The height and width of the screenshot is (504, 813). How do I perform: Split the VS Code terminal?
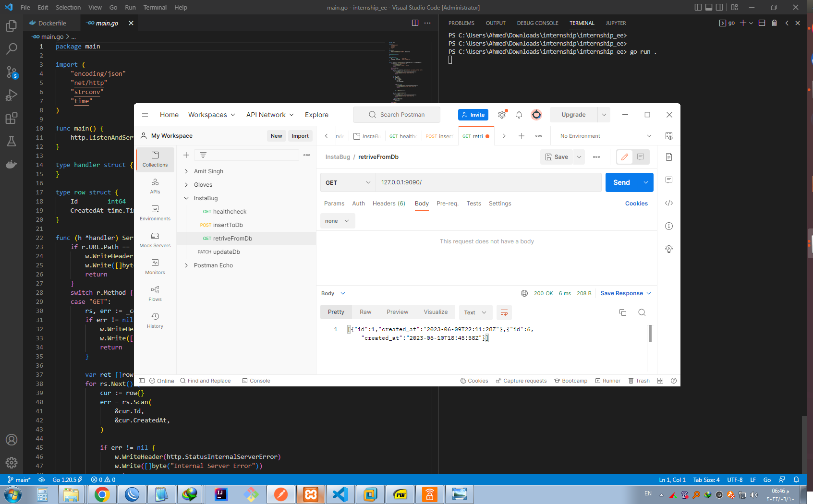(762, 23)
